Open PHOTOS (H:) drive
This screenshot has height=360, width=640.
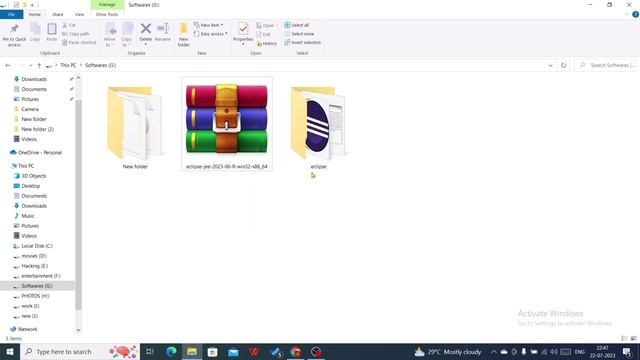click(36, 296)
